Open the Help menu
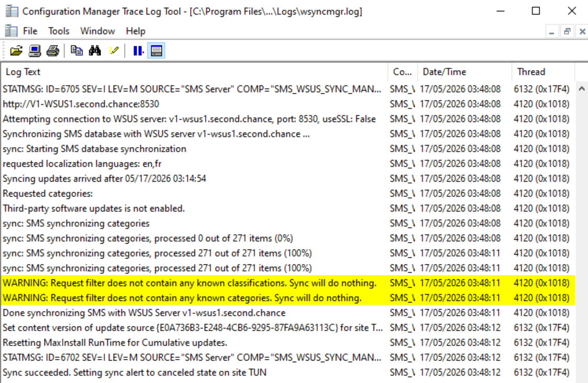This screenshot has width=588, height=383. 136,31
